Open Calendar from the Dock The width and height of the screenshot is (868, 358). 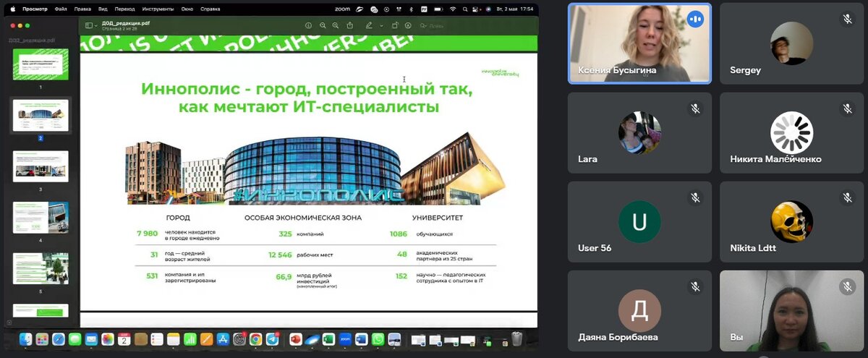point(124,338)
